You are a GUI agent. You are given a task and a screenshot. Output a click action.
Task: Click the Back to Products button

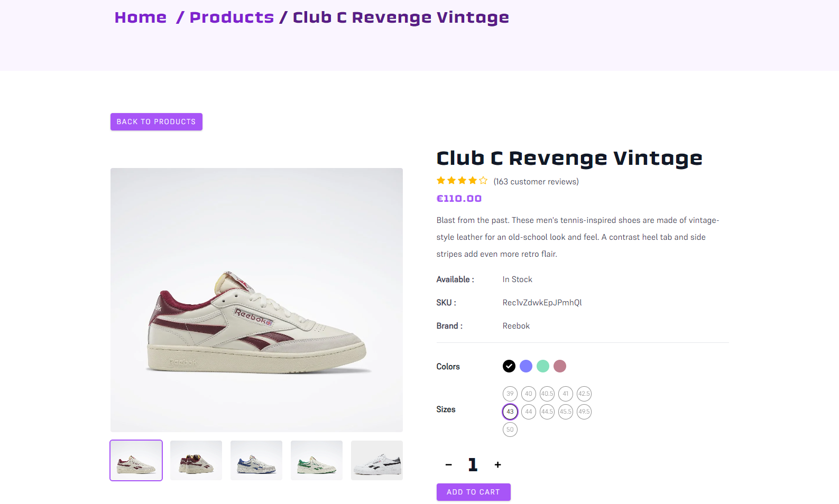tap(156, 122)
